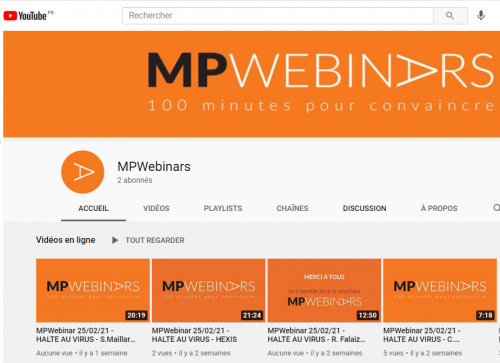Open the Merci à tous 12:50 thumbnail
Screen dimensions: 500x363
point(324,290)
